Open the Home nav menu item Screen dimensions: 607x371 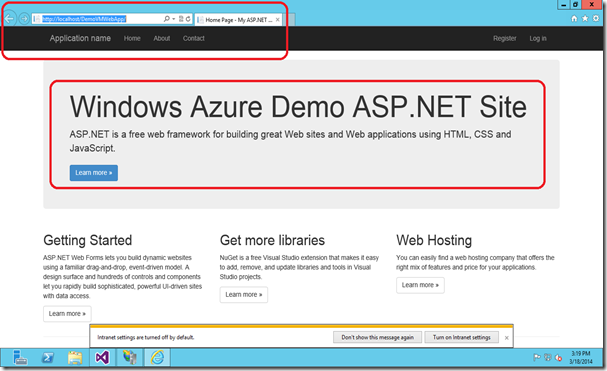point(132,38)
